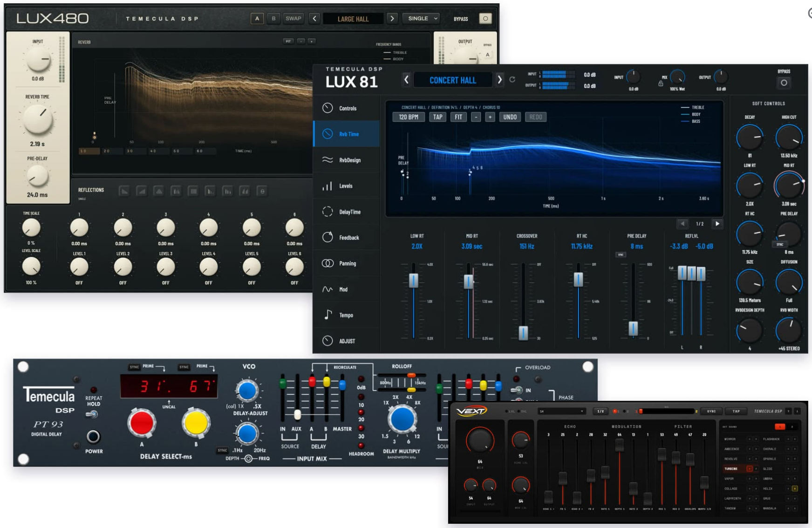Hit the red A delay select button on PT 93
The height and width of the screenshot is (528, 812).
pos(142,423)
